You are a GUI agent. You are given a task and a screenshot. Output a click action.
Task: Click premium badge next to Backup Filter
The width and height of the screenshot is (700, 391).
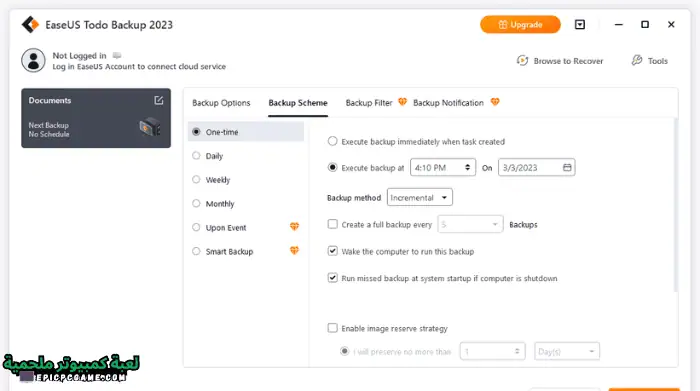point(402,102)
